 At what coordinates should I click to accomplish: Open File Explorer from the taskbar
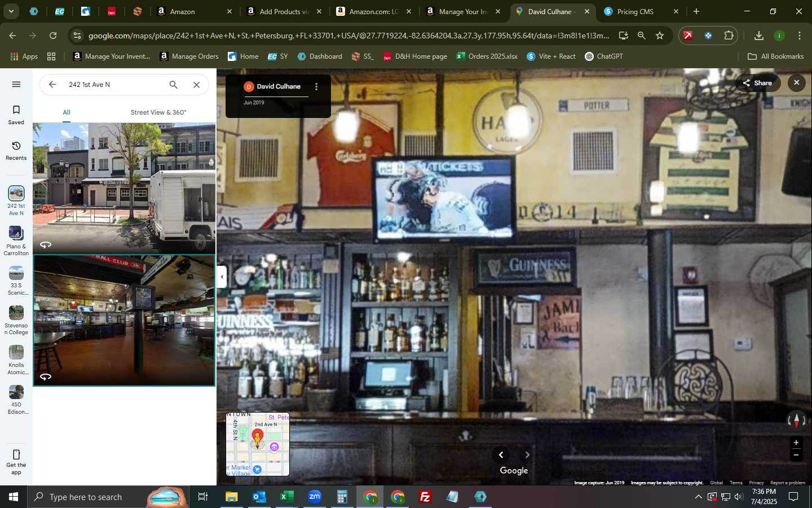(x=232, y=497)
